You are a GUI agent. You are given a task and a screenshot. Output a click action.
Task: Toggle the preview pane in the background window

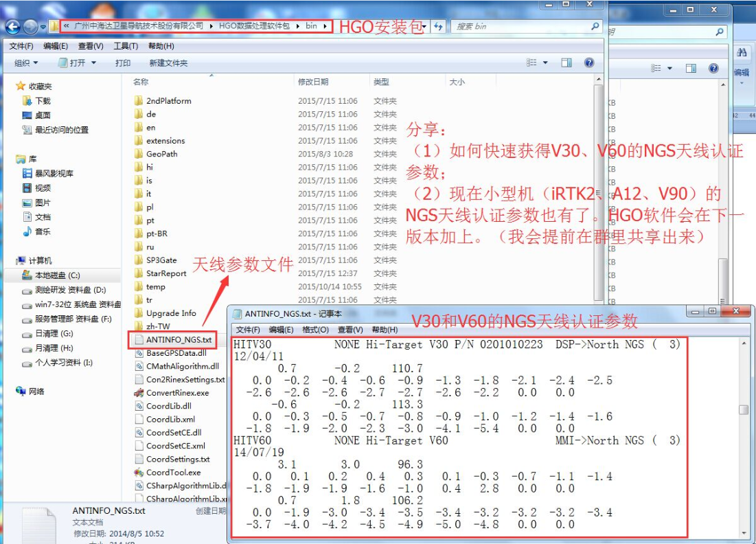coord(691,69)
